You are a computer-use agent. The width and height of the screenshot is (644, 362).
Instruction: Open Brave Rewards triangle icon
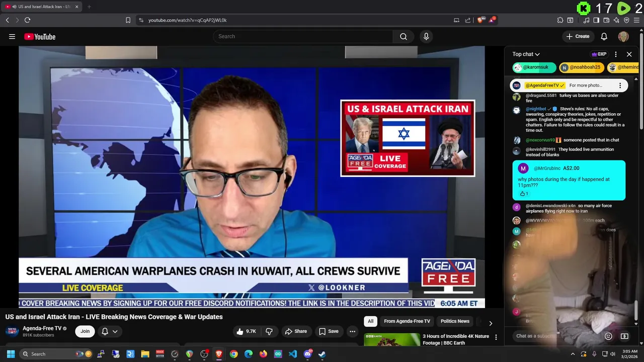point(492,20)
